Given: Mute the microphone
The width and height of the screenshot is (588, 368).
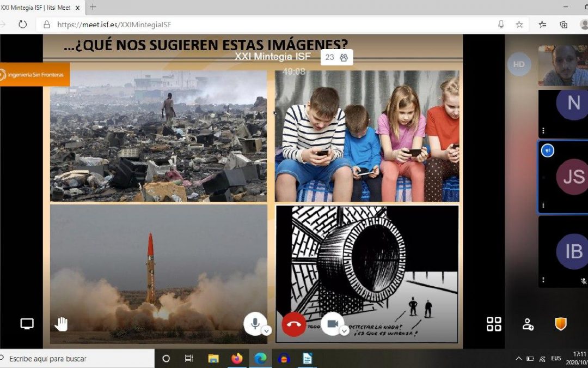Looking at the screenshot, I should [254, 323].
